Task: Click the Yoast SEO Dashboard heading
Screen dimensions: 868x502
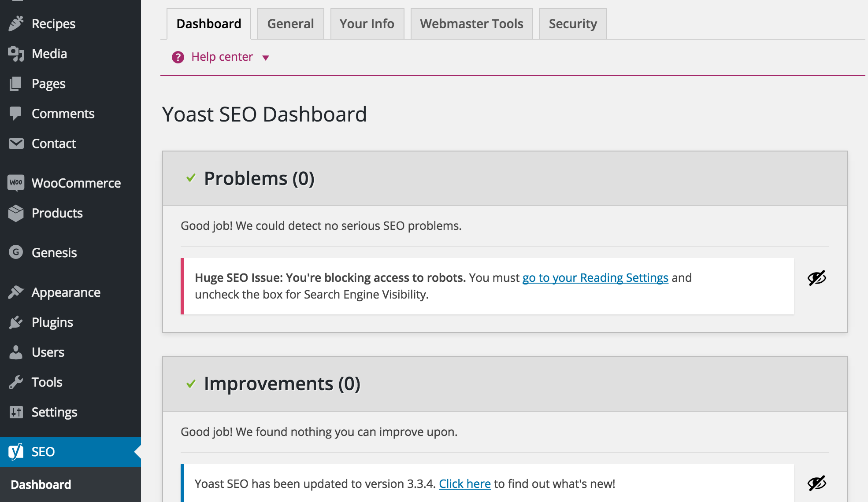Action: [264, 114]
